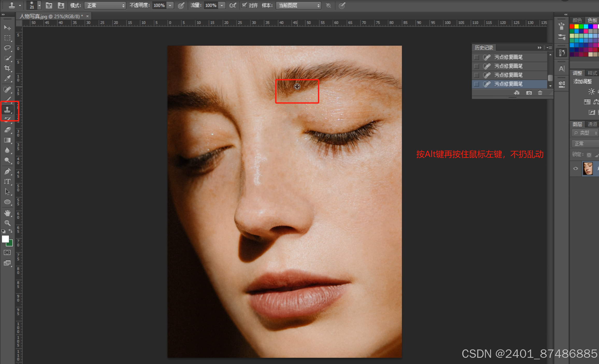Uncheck the 对齐 aligned checkbox
Viewport: 599px width, 364px height.
click(x=244, y=5)
